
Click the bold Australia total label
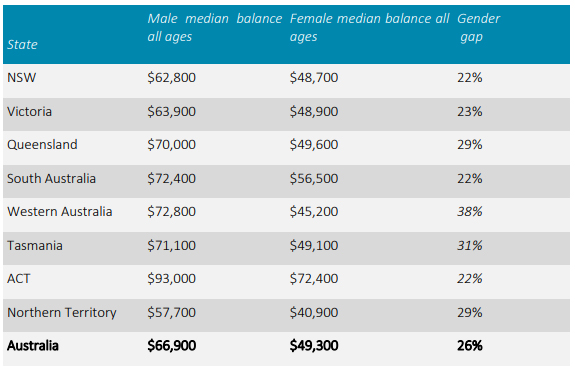pos(33,346)
